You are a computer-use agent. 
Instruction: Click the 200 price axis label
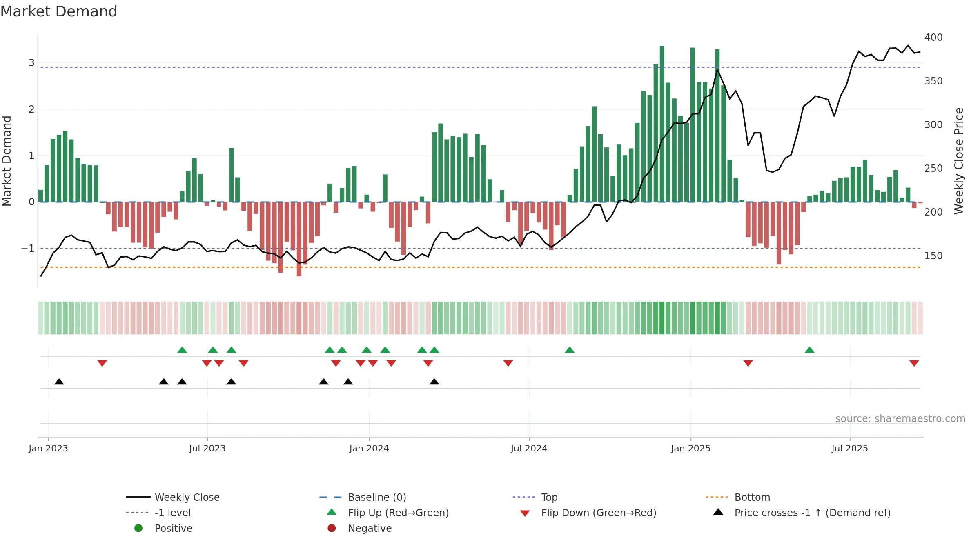pos(933,212)
